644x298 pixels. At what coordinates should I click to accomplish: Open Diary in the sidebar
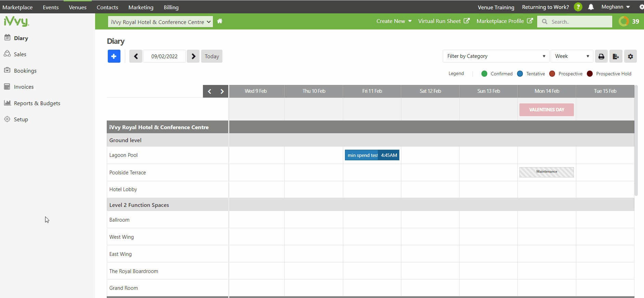21,38
